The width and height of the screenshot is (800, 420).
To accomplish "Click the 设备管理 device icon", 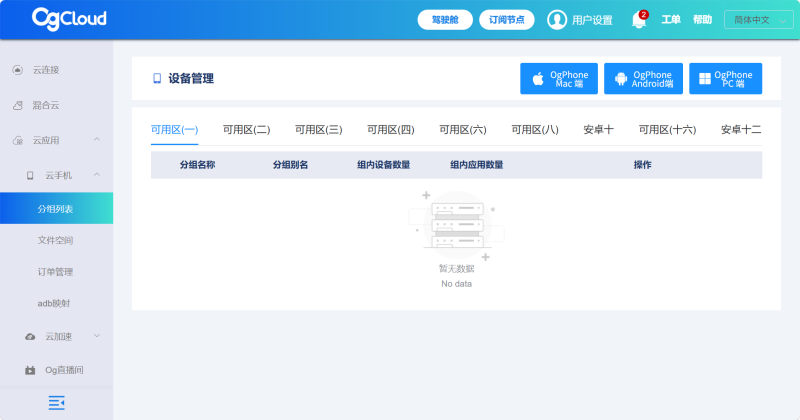I will (x=157, y=78).
